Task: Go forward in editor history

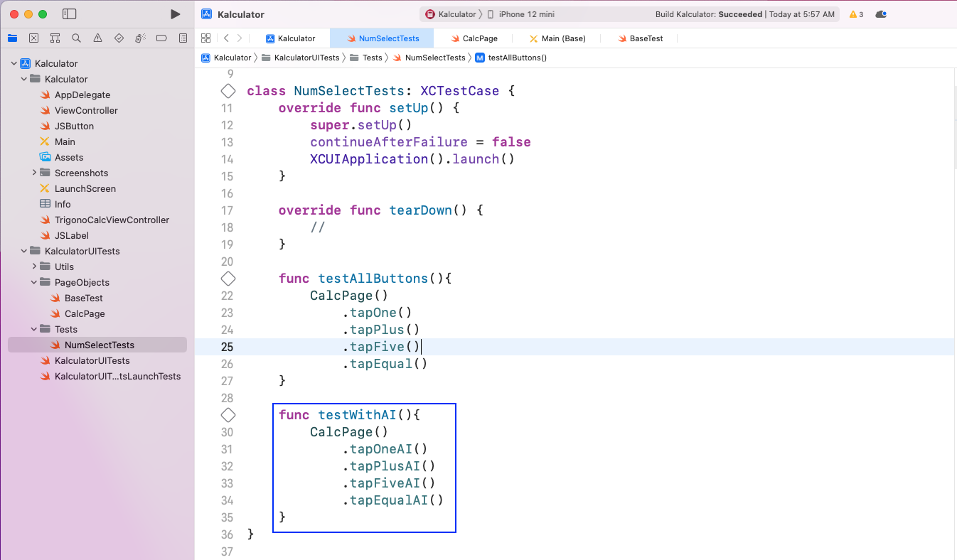Action: click(240, 38)
